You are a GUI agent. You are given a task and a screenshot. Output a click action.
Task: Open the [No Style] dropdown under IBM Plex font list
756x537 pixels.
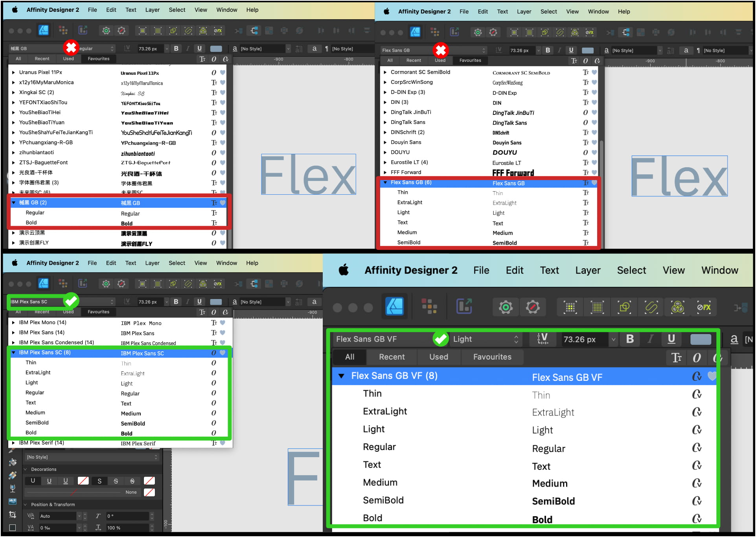[x=92, y=457]
